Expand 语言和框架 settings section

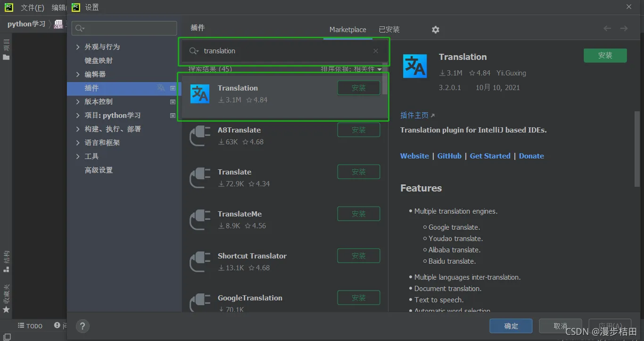[x=78, y=143]
